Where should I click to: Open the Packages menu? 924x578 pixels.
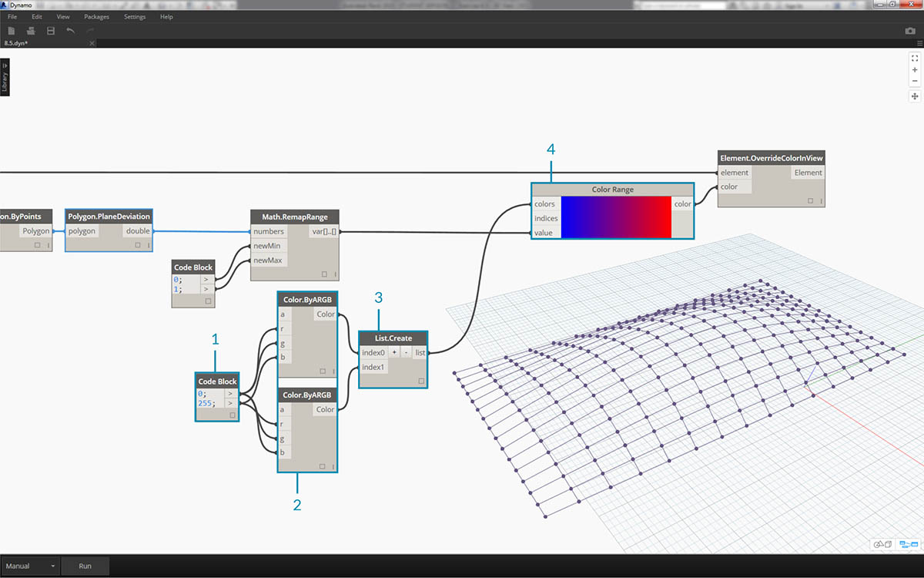pyautogui.click(x=96, y=16)
